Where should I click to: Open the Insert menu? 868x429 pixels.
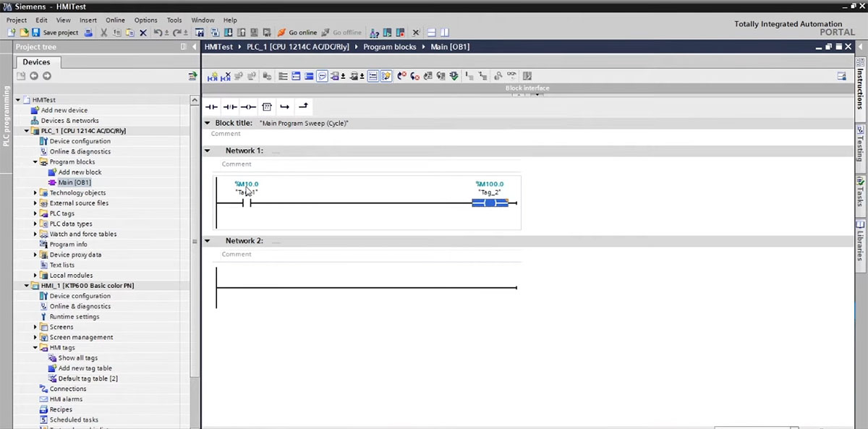pos(88,20)
